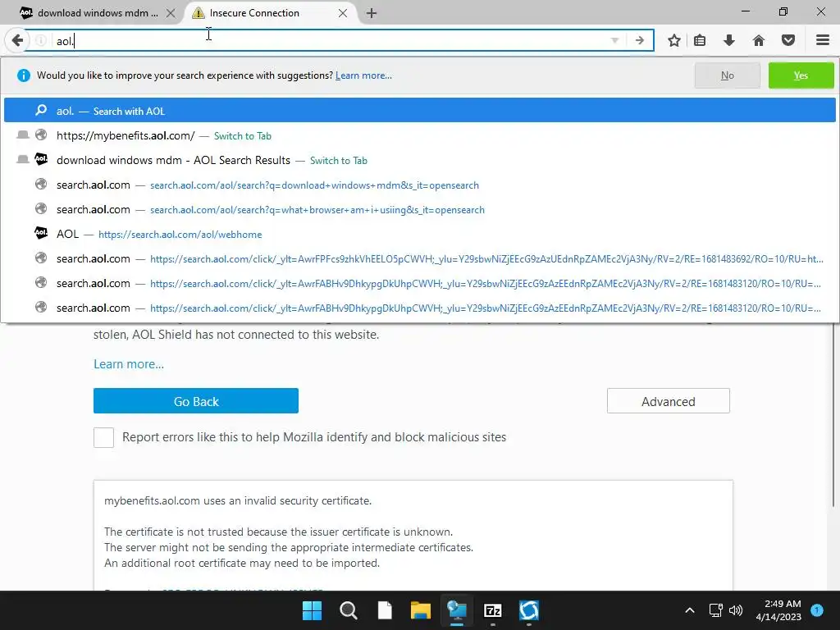
Task: Pick the what+browser+am+i+usiing suggestion
Action: click(x=419, y=209)
